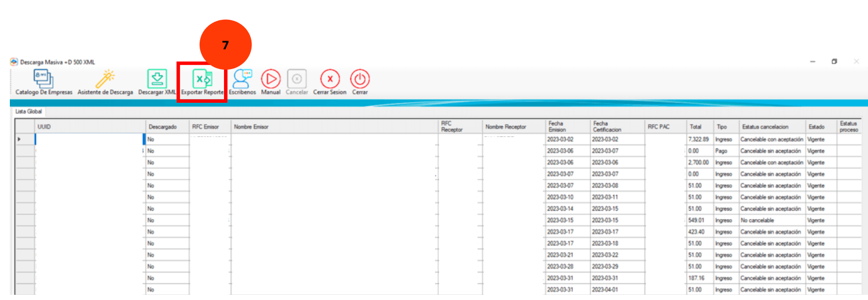The image size is (868, 300).
Task: Sort by Total column header
Action: 700,127
